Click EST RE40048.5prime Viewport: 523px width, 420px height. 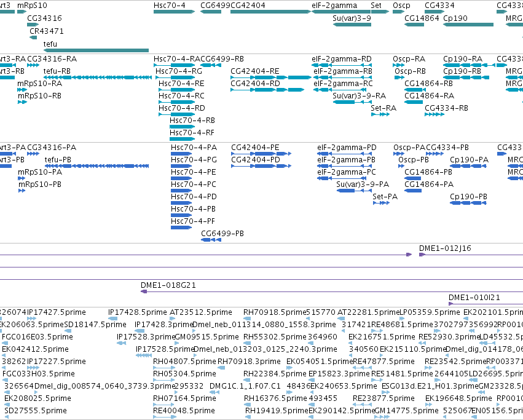click(184, 410)
